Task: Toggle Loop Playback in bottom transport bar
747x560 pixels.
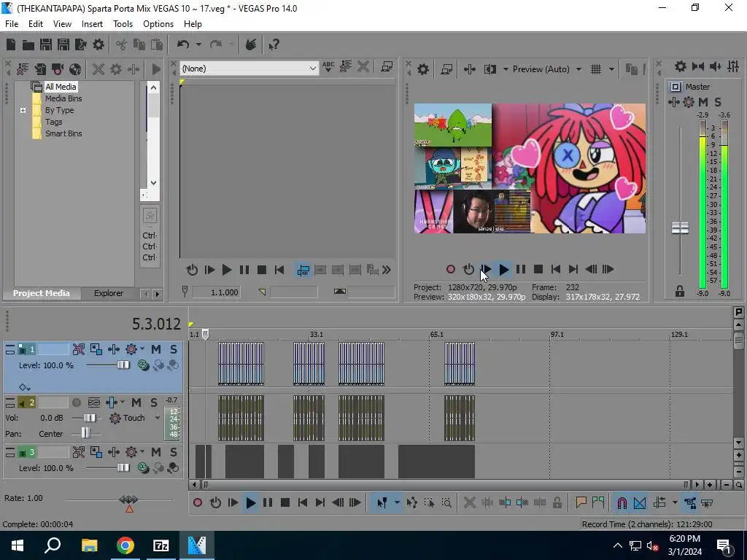Action: click(215, 502)
